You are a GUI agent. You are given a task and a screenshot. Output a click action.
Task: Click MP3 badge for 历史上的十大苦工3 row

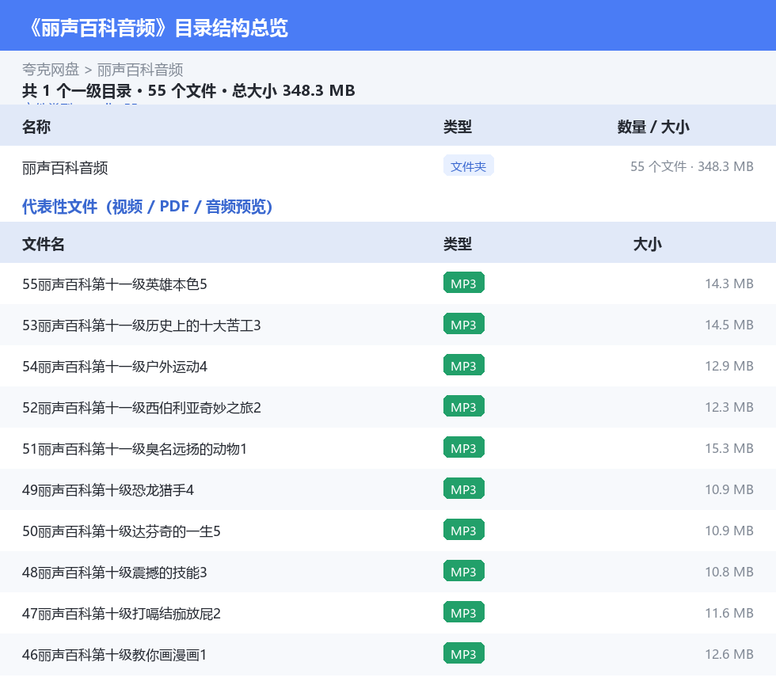point(464,324)
